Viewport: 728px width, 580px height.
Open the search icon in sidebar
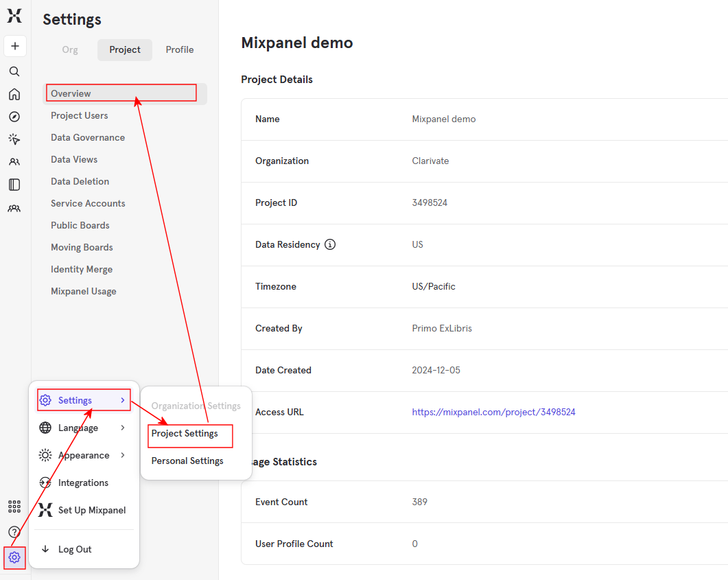14,71
